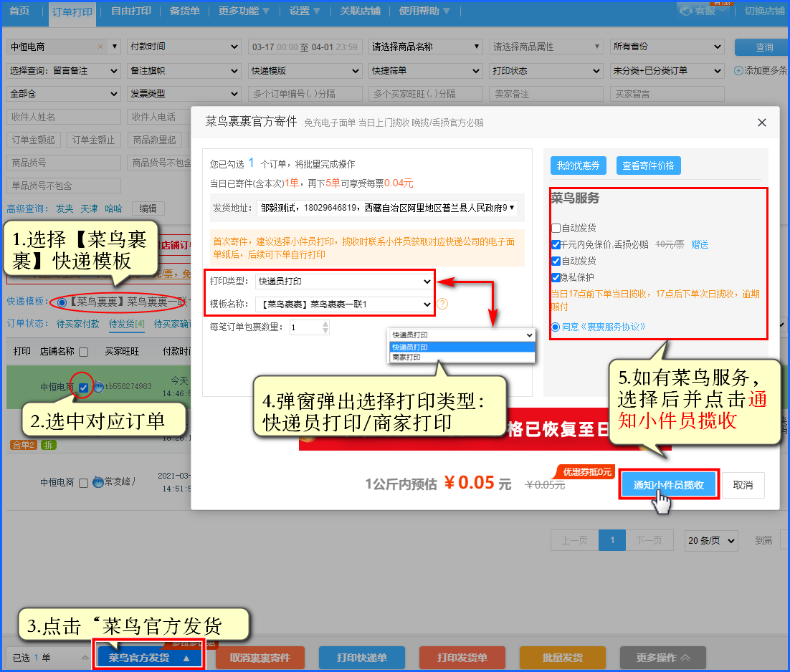Screen dimensions: 790x672
Task: Click the 赠送 link
Action: pos(700,244)
